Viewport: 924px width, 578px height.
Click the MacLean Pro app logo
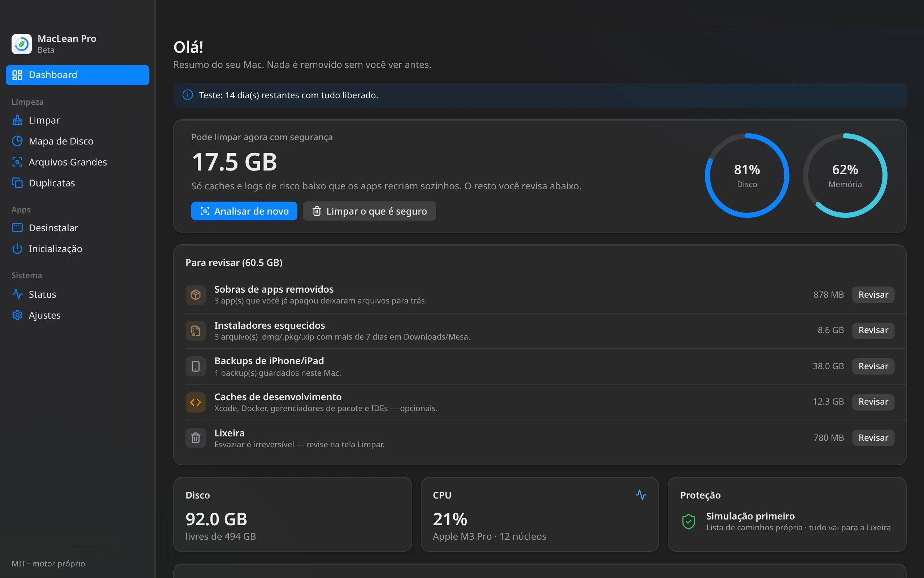[21, 44]
